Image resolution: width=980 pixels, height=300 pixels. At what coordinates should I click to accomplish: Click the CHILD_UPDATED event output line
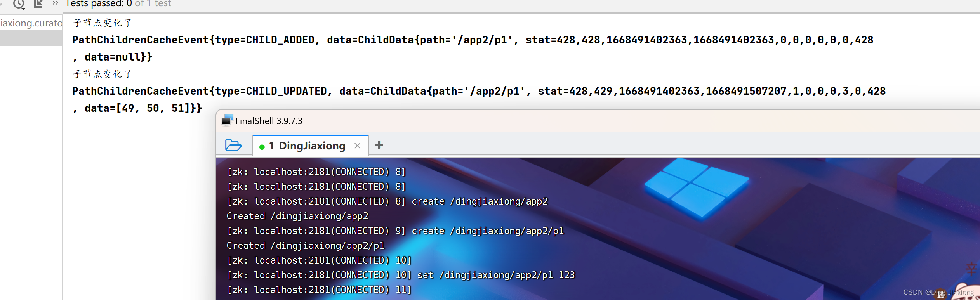[479, 91]
